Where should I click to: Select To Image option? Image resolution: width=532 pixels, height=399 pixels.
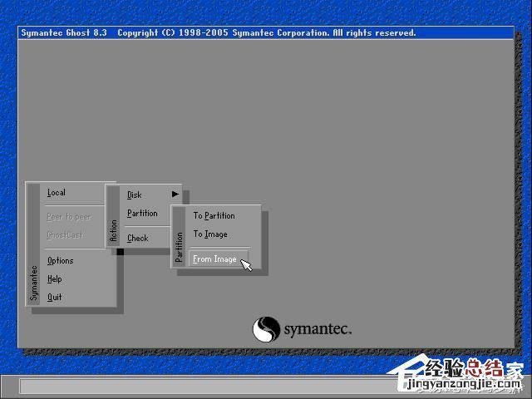point(210,234)
